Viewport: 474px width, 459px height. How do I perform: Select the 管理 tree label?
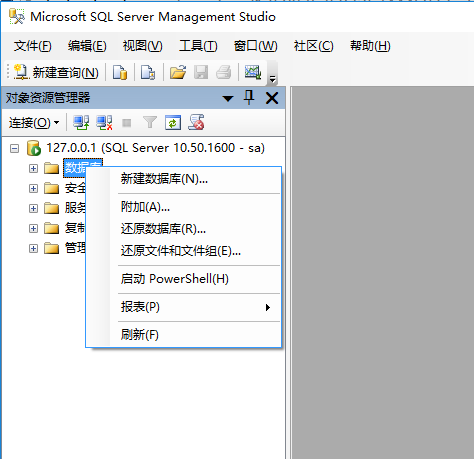click(75, 248)
